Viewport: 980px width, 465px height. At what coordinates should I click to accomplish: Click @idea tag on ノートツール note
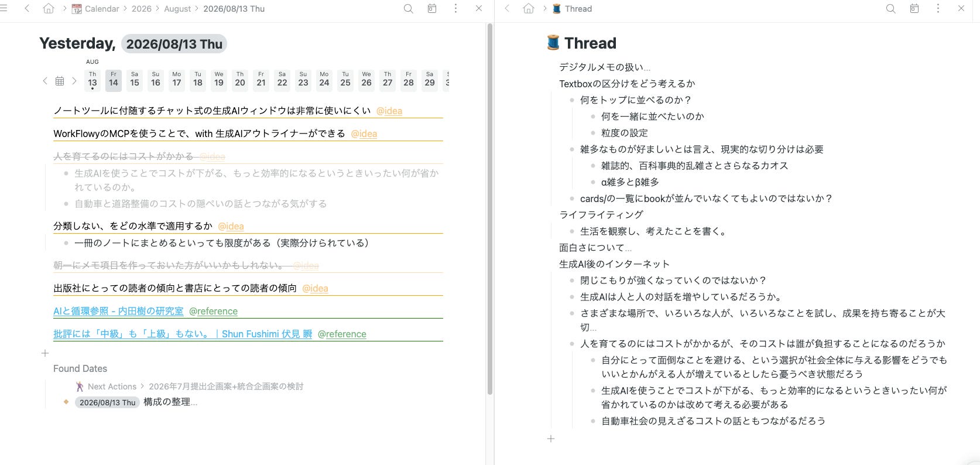[389, 111]
